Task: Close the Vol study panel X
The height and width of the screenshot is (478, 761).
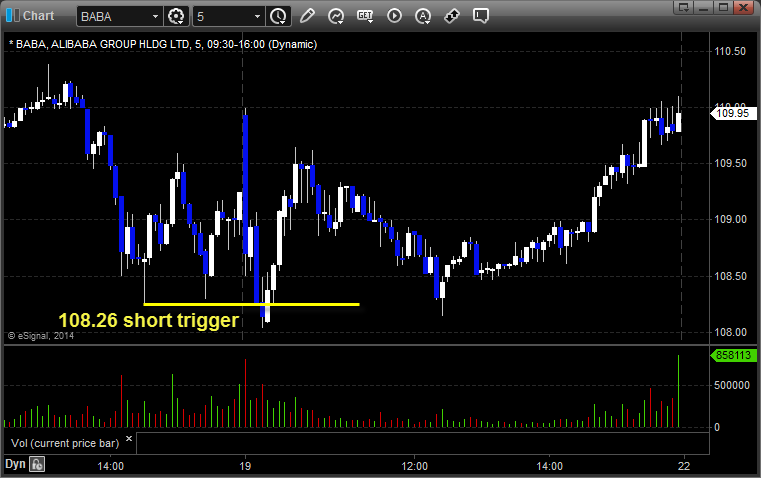Action: [129, 439]
